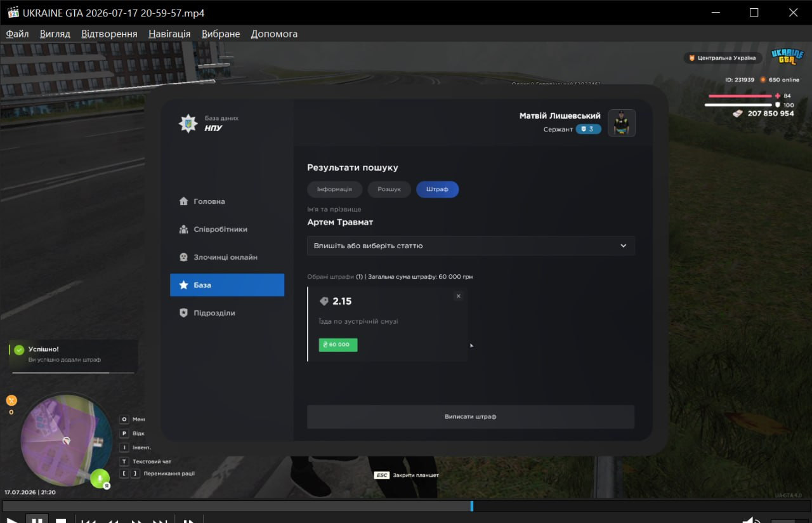This screenshot has height=523, width=812.
Task: Click the I key hint for Інвент.
Action: [x=124, y=447]
